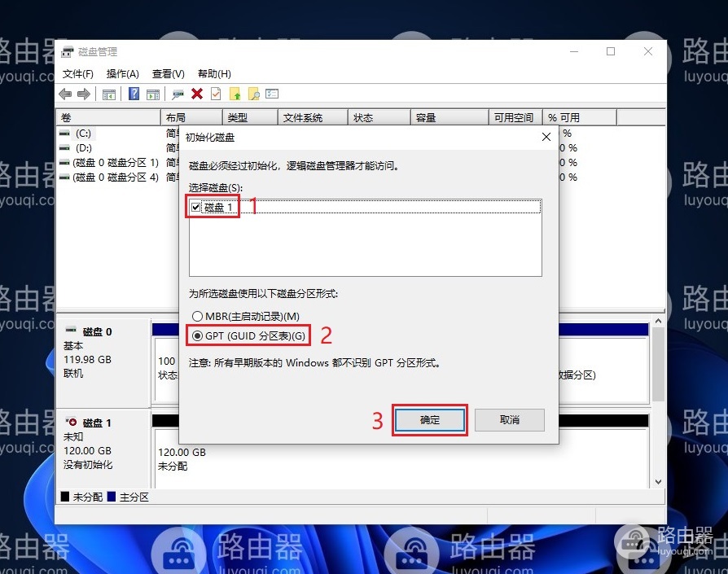Click 确定 to confirm initialization
Viewport: 728px width, 574px height.
(429, 420)
